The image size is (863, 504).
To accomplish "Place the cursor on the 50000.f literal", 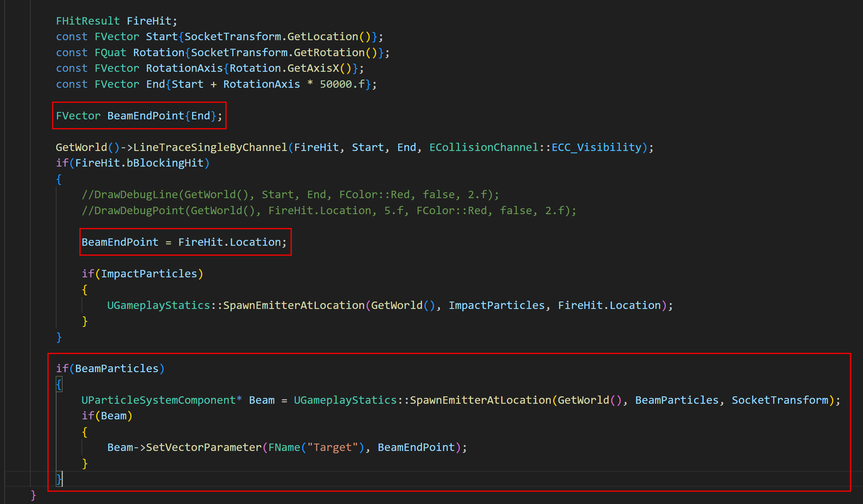I will (x=342, y=84).
